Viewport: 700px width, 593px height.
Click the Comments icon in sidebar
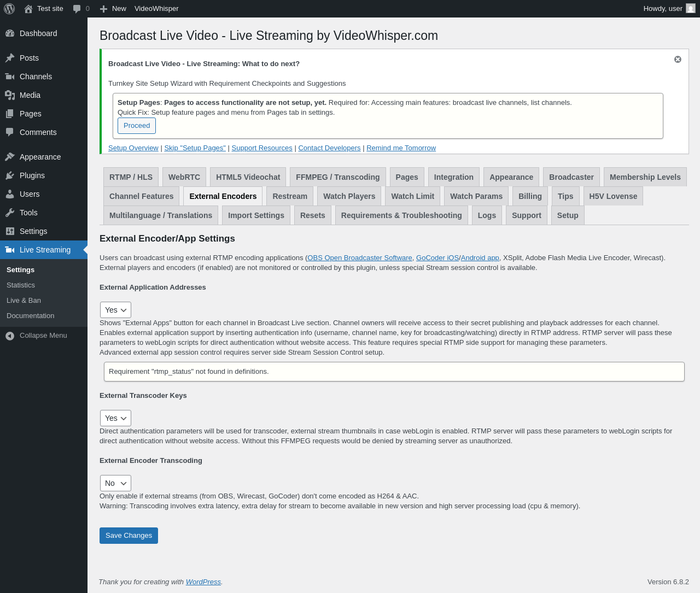(10, 132)
